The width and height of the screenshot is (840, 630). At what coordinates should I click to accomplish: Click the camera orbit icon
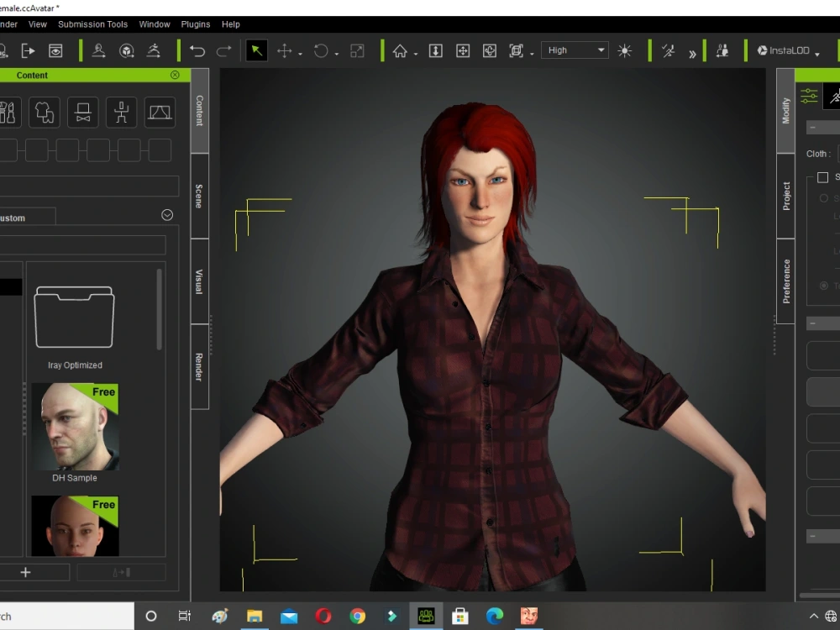(x=489, y=51)
